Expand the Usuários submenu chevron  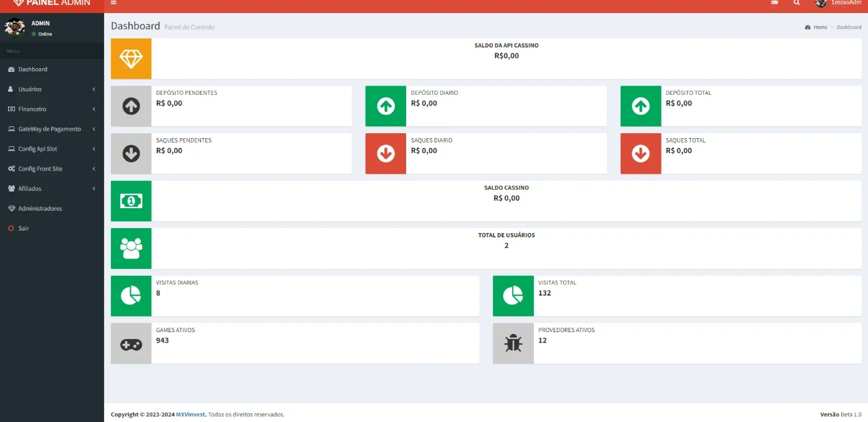click(94, 89)
